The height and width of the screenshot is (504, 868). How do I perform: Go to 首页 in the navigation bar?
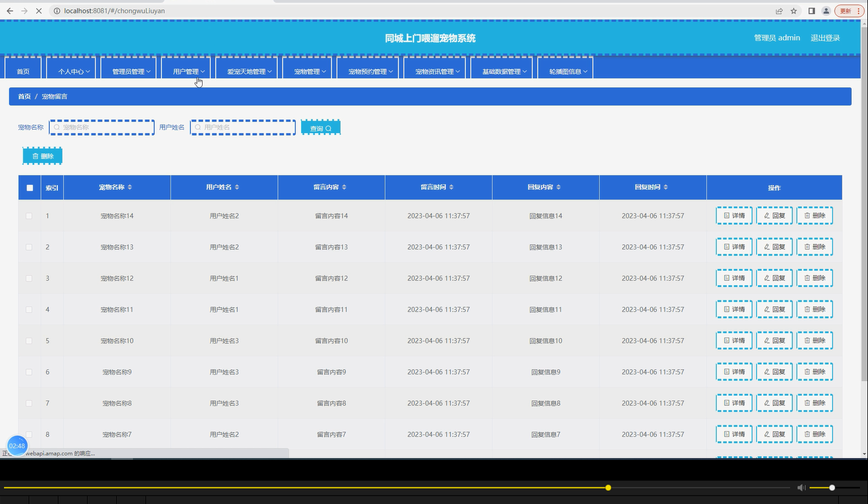[x=23, y=68]
